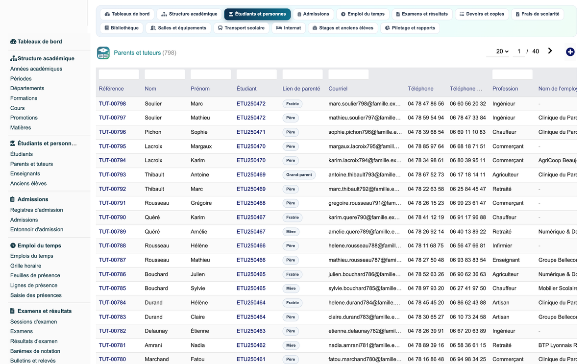Open Barèmes de notation in the sidebar
Screen dimensions: 588x364
35,351
